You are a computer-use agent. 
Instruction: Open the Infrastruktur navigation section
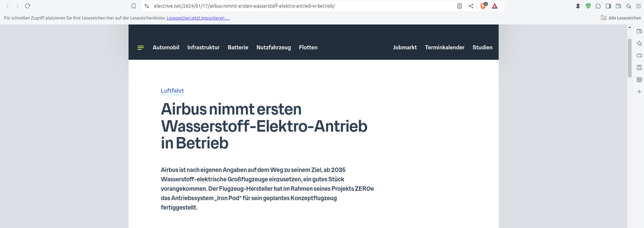(x=203, y=48)
